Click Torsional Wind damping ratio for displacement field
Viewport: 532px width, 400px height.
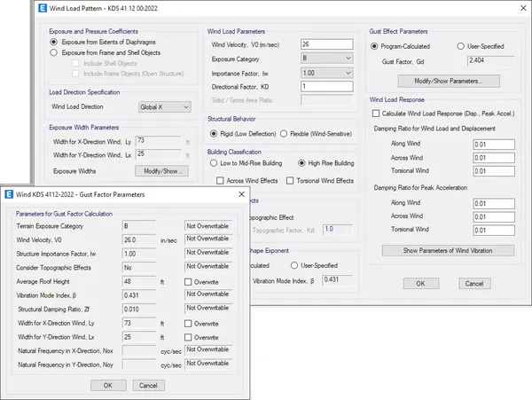pyautogui.click(x=494, y=171)
